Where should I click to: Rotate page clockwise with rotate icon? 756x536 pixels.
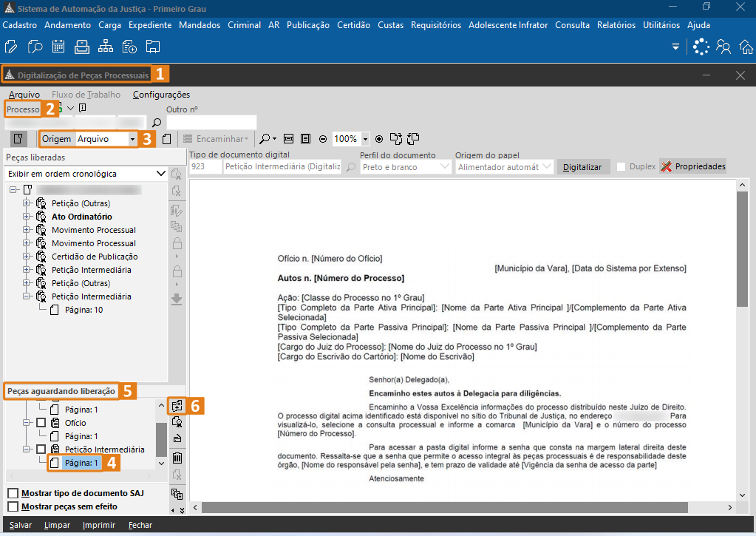coord(396,139)
